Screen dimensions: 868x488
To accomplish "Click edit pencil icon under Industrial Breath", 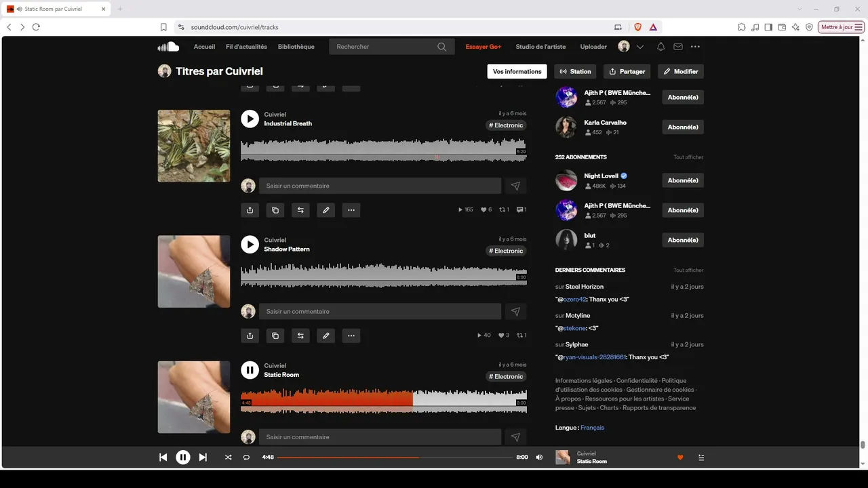I will pos(325,210).
